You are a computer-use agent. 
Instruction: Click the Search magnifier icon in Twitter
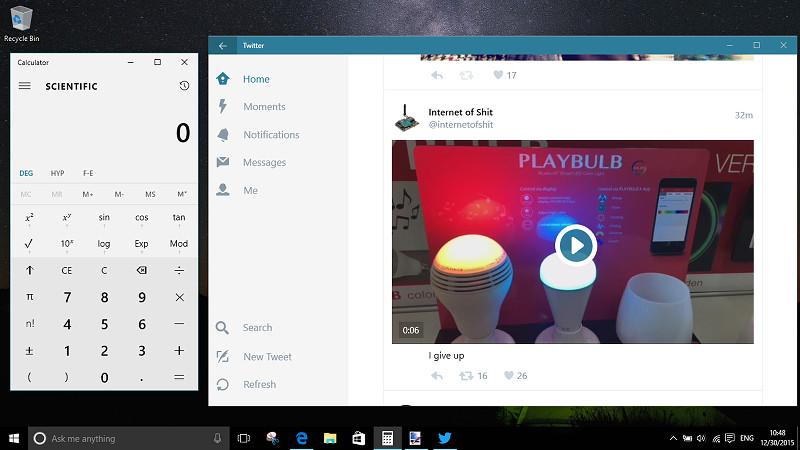click(x=222, y=328)
